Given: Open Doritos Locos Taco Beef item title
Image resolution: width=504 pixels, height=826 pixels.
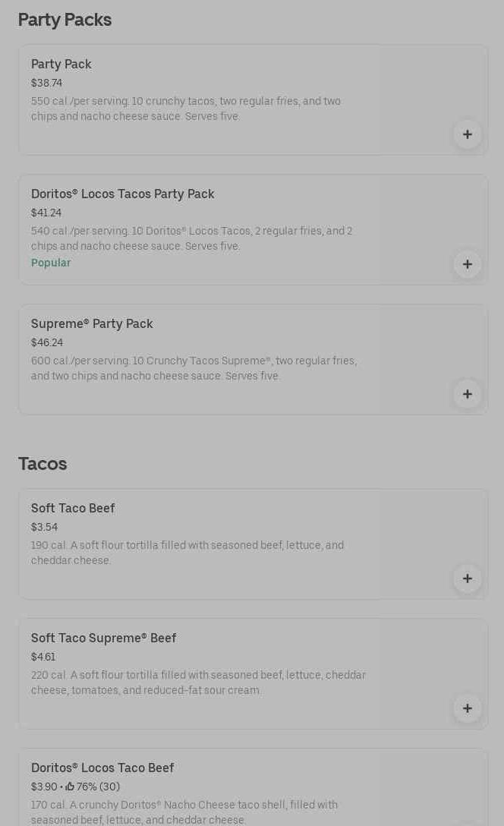Looking at the screenshot, I should [102, 768].
